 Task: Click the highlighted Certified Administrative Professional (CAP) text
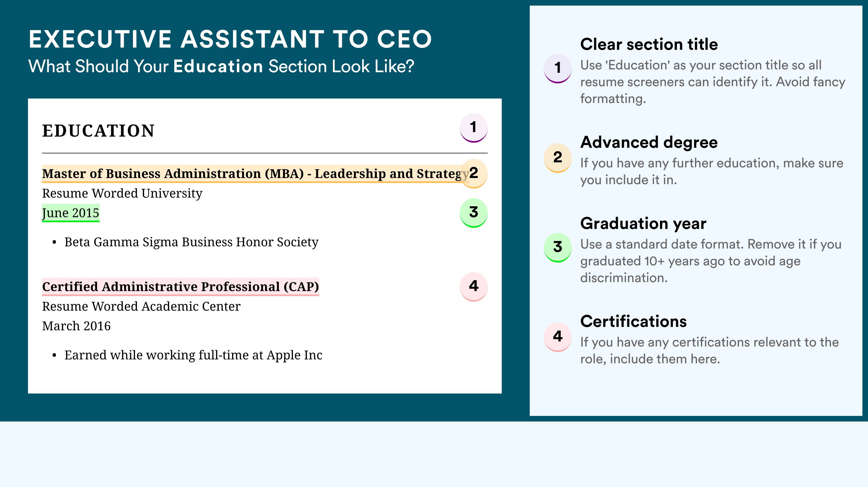(180, 287)
